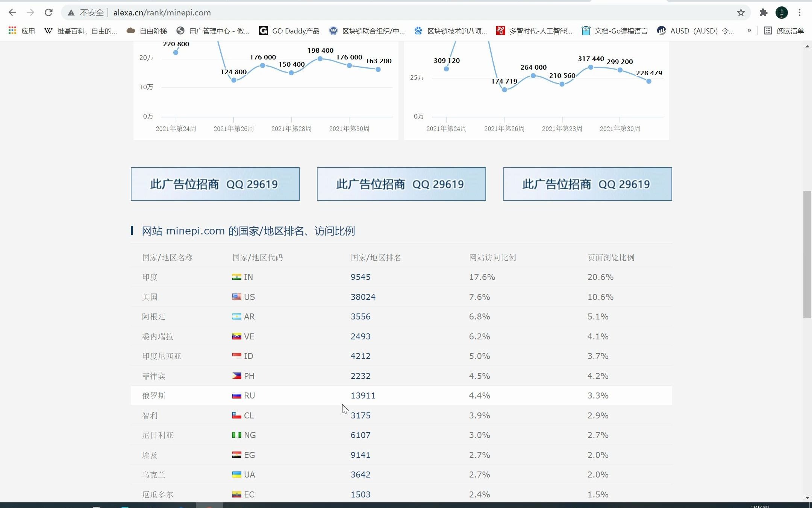Open the 自由阶梯 bookmark
The height and width of the screenshot is (508, 812).
tap(147, 31)
